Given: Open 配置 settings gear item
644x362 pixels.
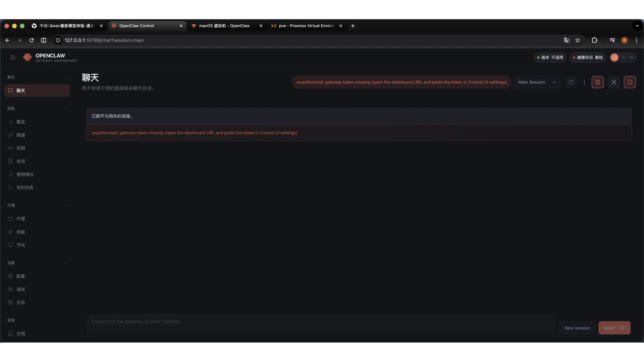Looking at the screenshot, I should pos(21,276).
